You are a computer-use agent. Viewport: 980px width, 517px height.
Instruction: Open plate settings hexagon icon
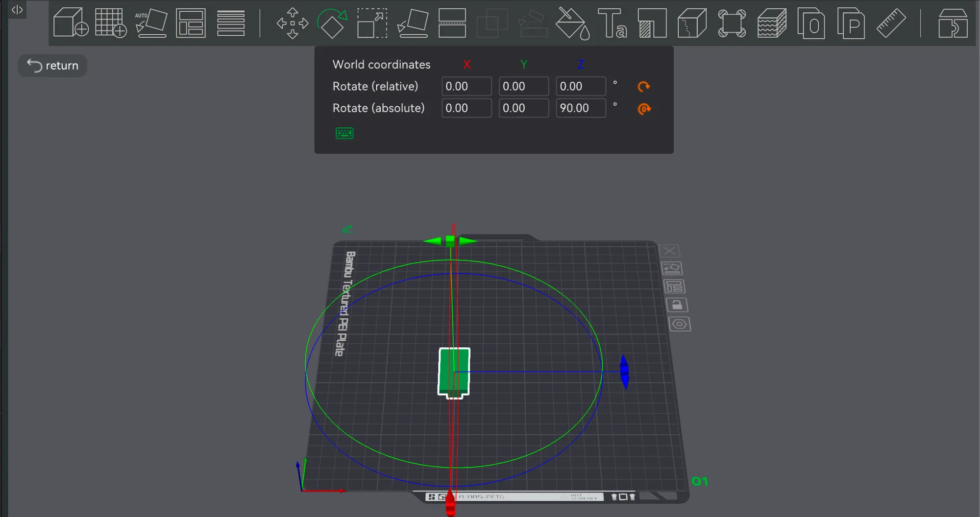point(680,324)
